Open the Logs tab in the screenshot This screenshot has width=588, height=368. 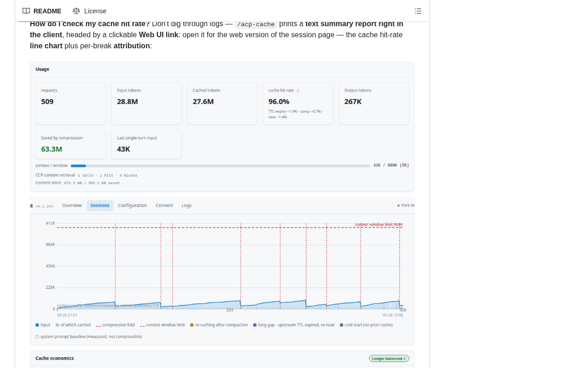[x=187, y=206]
